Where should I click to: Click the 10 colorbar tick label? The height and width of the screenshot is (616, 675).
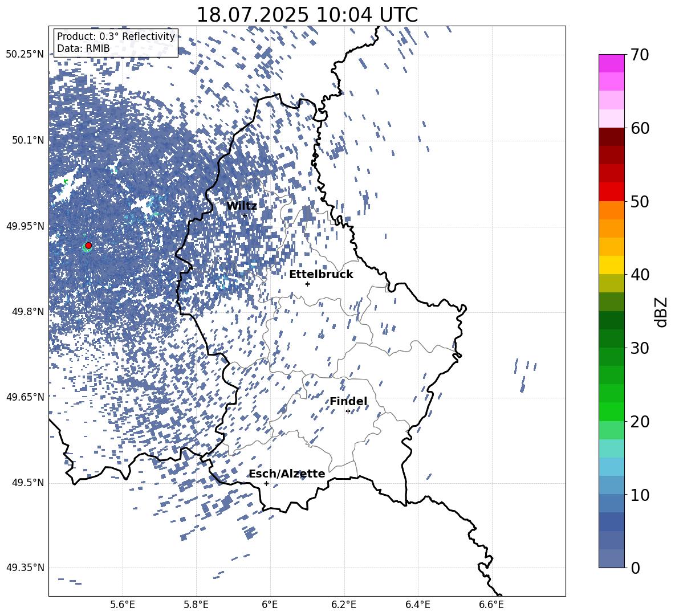tap(640, 495)
